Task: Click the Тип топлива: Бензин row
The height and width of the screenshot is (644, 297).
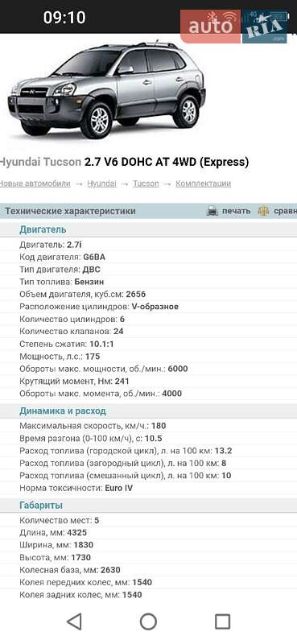Action: tap(148, 282)
